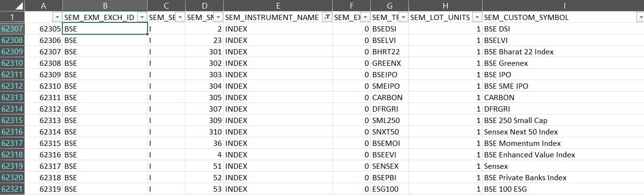Expand the SEM_LOT_UNITS filter dropdown
This screenshot has width=644, height=195.
[476, 17]
